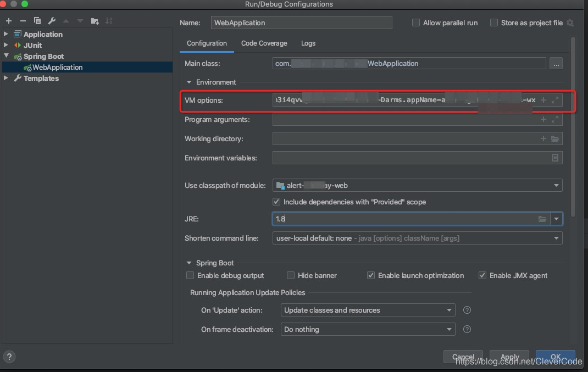
Task: Insert macro in Working directory plus icon
Action: [x=543, y=138]
